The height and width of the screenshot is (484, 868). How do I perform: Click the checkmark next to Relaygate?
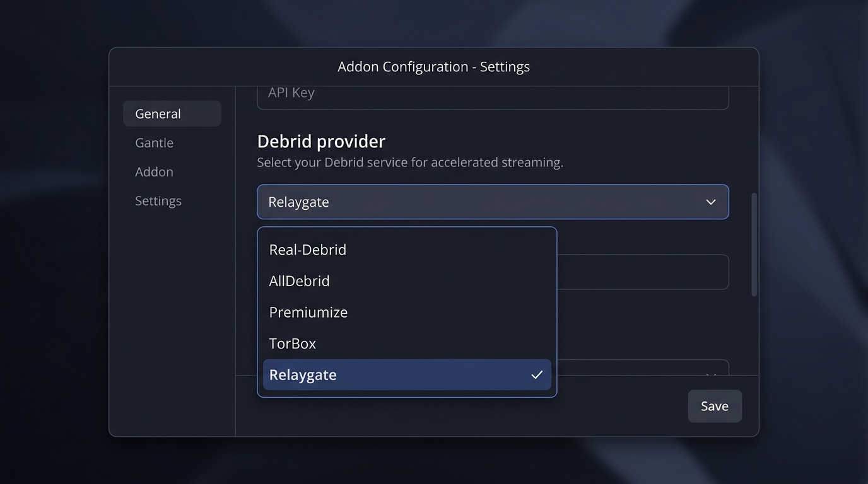[537, 375]
